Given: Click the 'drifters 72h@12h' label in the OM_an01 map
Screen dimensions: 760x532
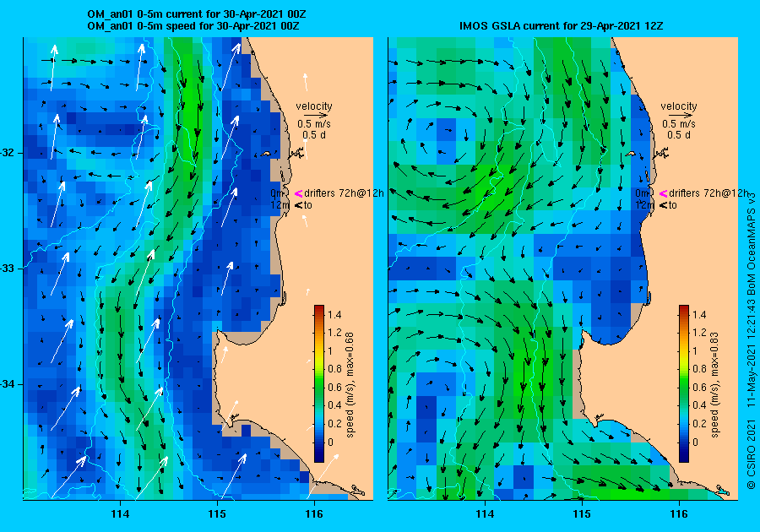Looking at the screenshot, I should 344,193.
